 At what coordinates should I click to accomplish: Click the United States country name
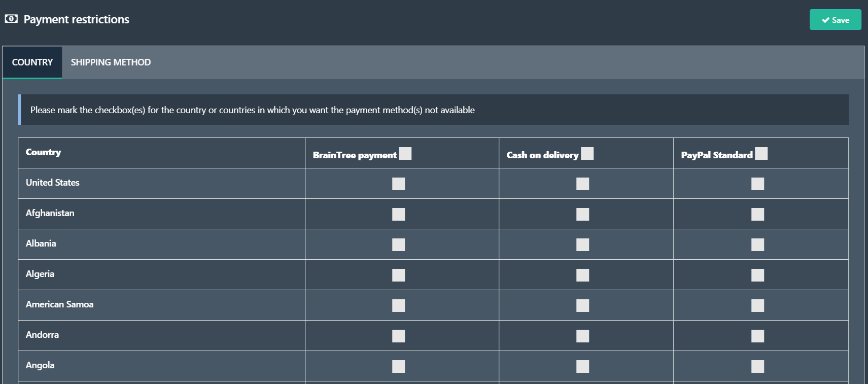53,183
